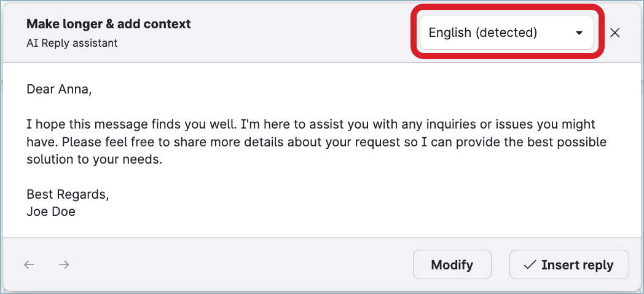Close the AI Reply assistant panel
Screen dimensions: 644x294
[615, 33]
